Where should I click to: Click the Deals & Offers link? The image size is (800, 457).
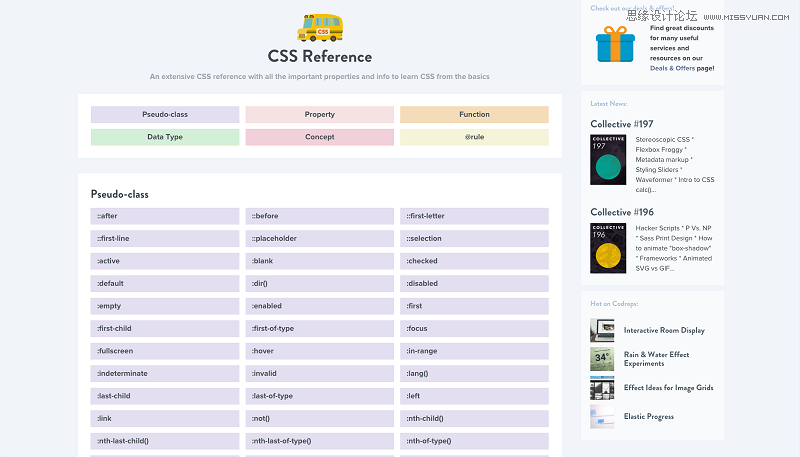674,68
